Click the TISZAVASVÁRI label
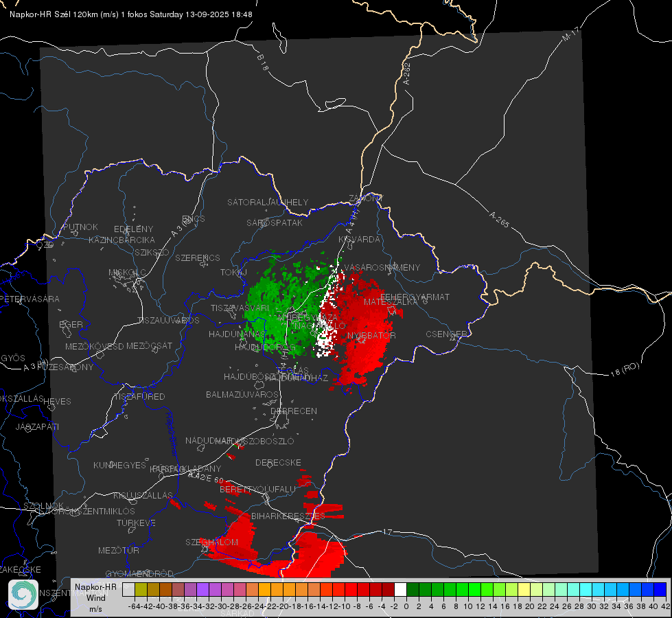Screen dimensions: 672x618 point(240,308)
